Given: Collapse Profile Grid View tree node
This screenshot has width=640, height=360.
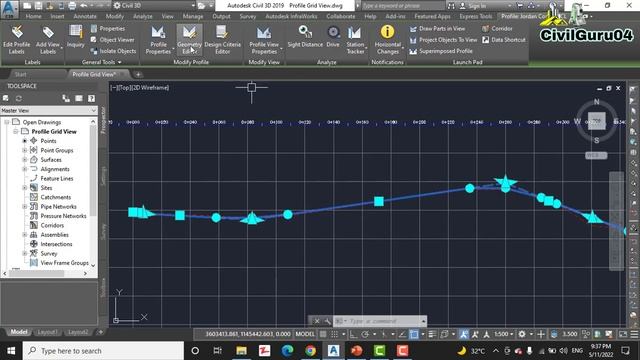Looking at the screenshot, I should tap(16, 131).
